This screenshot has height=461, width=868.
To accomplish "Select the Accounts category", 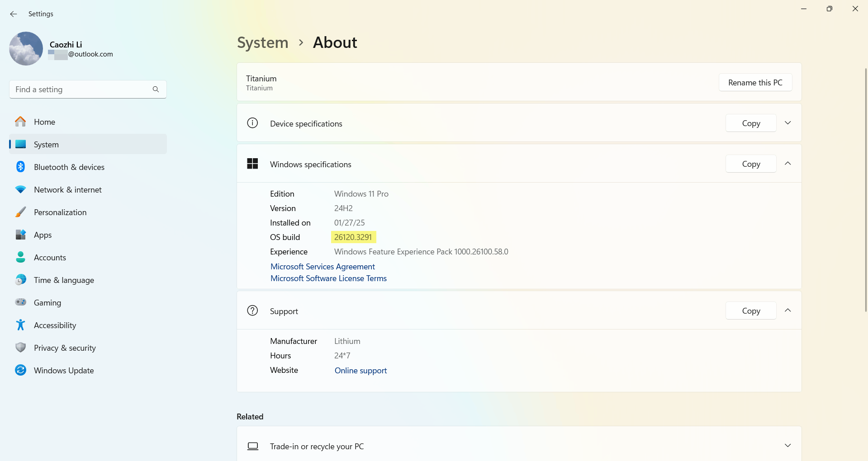I will point(88,257).
